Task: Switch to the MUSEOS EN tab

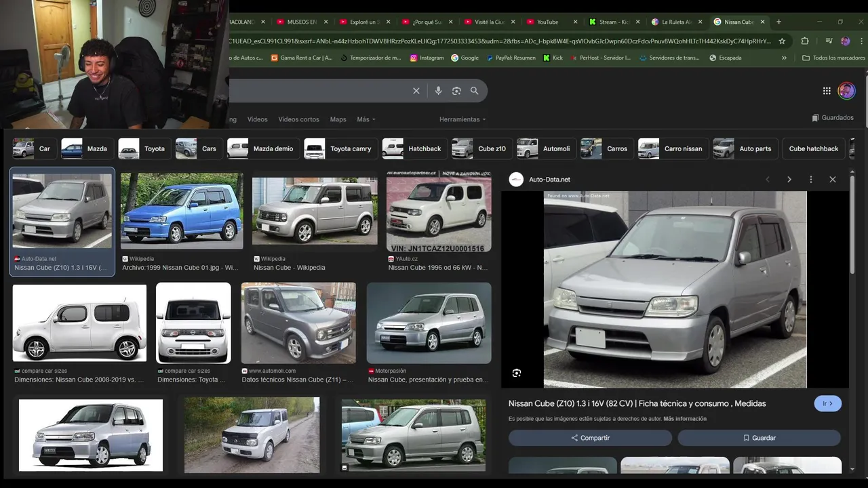Action: click(302, 22)
